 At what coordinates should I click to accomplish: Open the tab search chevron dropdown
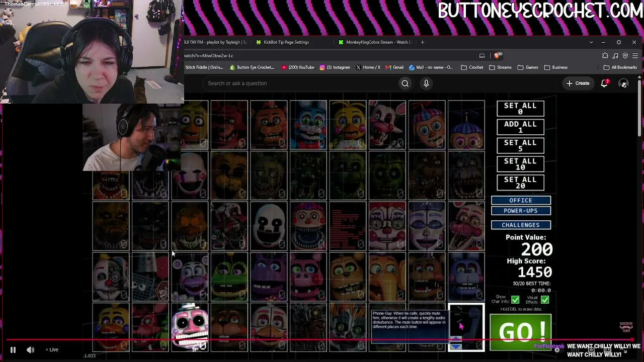pos(591,42)
